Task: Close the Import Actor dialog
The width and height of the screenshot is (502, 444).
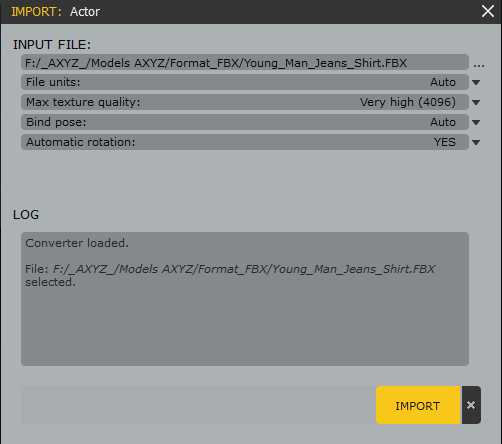Action: point(488,11)
